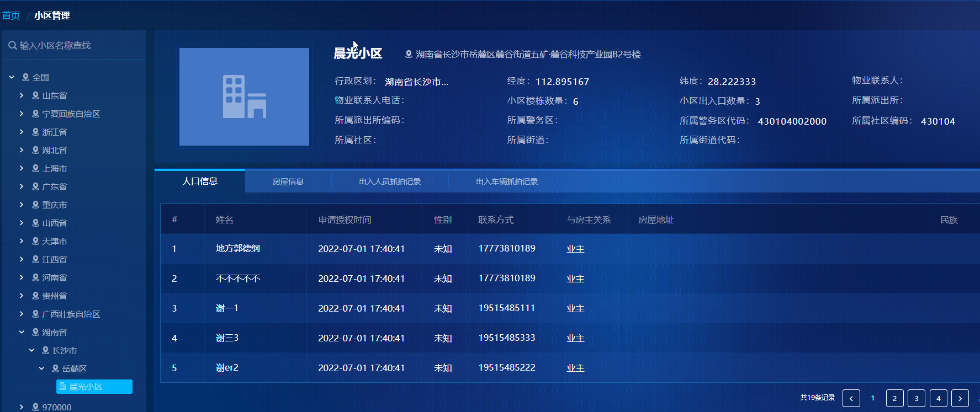Select 江西省 in the region tree
Viewport: 980px width, 412px height.
click(55, 260)
